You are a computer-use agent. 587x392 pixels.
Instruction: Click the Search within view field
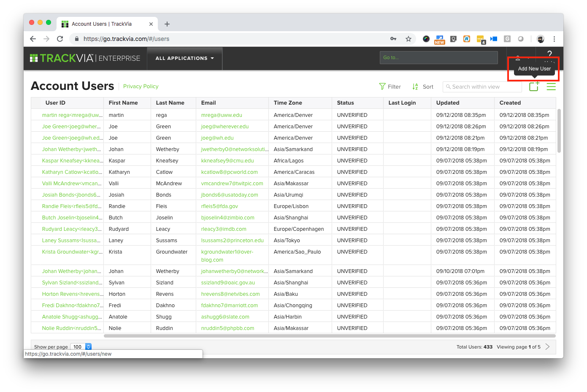point(482,87)
